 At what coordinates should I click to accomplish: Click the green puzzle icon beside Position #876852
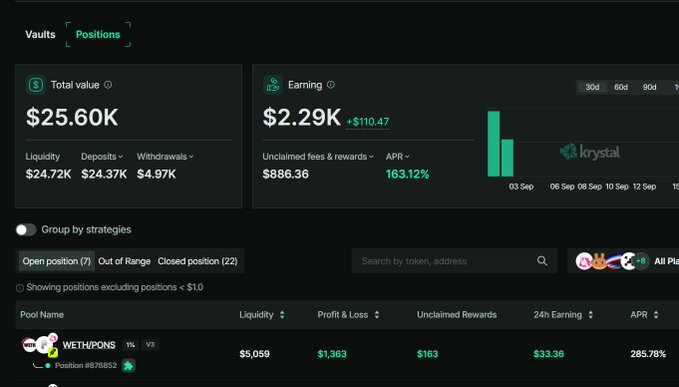(128, 366)
